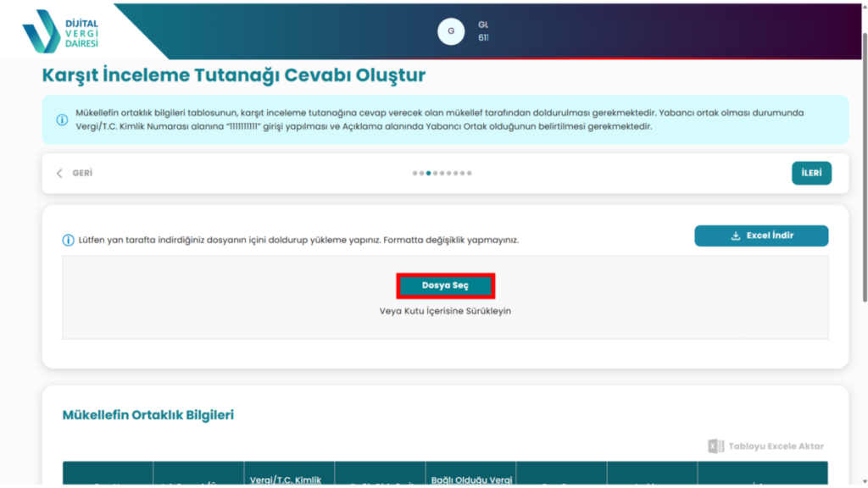Click the Excel icon near Tabloyu Excele Aktar
This screenshot has width=868, height=488.
pyautogui.click(x=715, y=446)
